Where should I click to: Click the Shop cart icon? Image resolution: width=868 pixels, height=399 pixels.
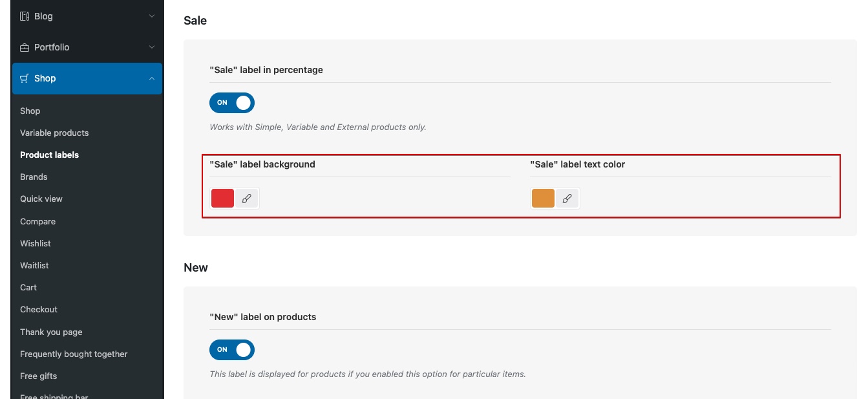25,78
